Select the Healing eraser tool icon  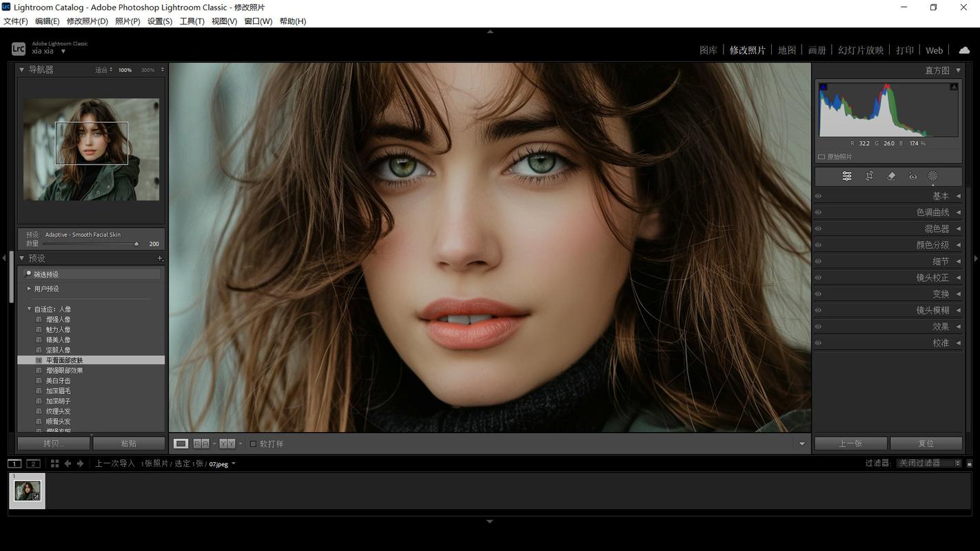(x=891, y=176)
